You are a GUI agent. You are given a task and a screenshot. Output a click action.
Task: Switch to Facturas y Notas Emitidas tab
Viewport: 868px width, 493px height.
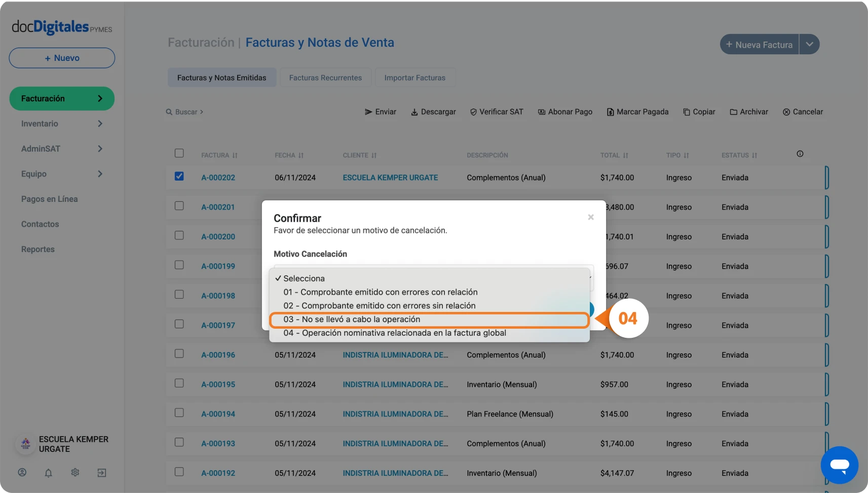tap(222, 78)
